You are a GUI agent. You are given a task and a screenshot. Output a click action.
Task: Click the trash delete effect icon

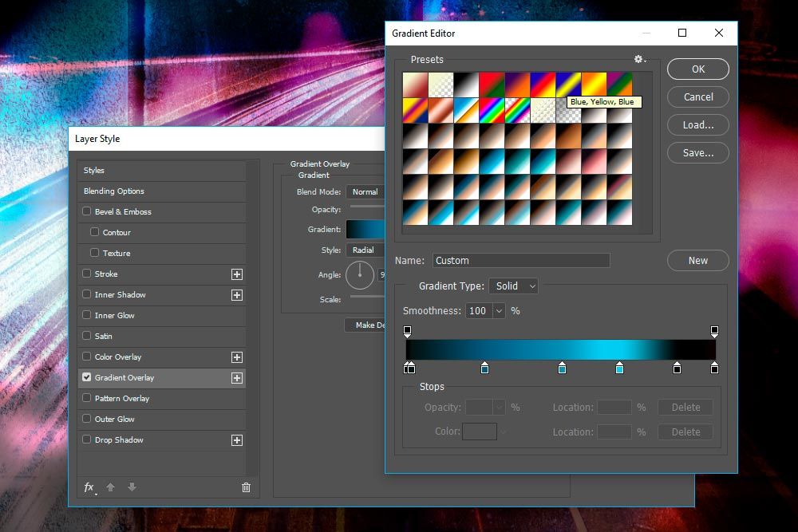246,487
